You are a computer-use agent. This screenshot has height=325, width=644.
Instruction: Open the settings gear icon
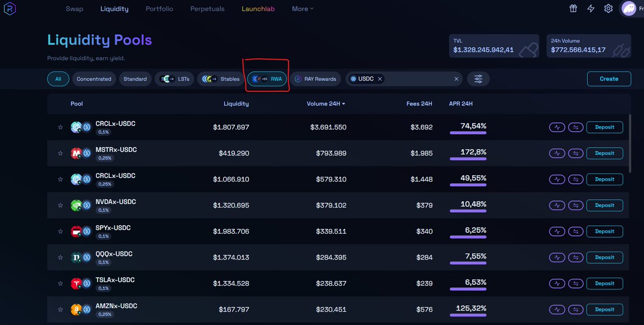click(608, 9)
